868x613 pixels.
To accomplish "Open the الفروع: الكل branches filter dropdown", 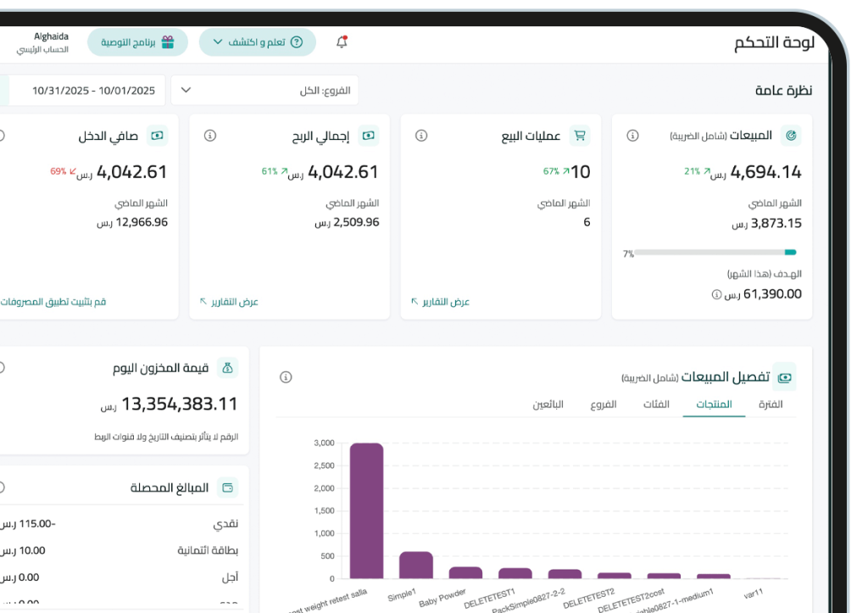I will pos(264,90).
